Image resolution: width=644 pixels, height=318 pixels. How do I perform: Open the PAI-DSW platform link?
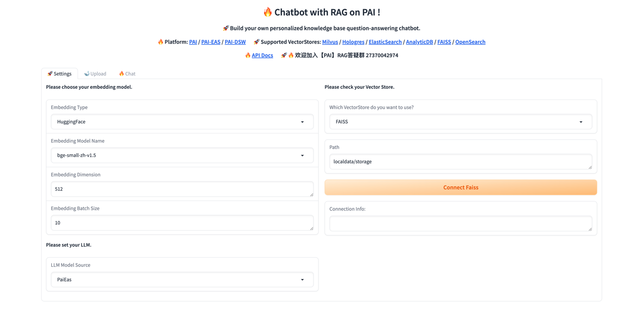click(x=235, y=42)
